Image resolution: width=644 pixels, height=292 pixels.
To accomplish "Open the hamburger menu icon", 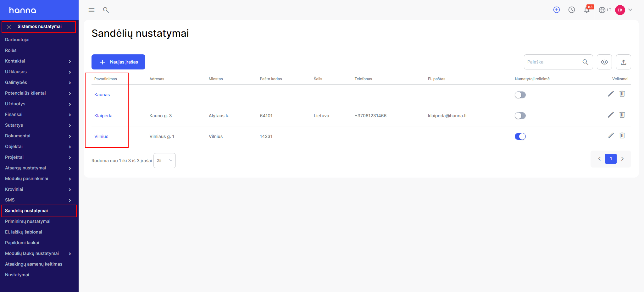I will (x=92, y=10).
